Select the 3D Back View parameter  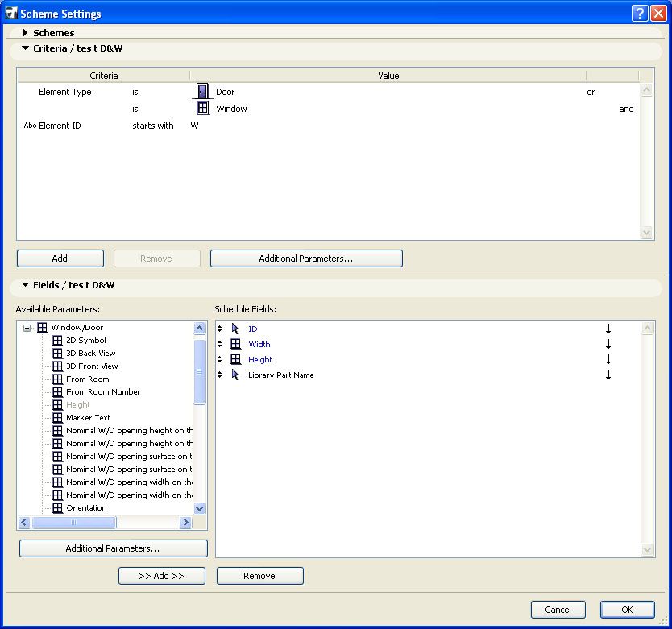[91, 353]
